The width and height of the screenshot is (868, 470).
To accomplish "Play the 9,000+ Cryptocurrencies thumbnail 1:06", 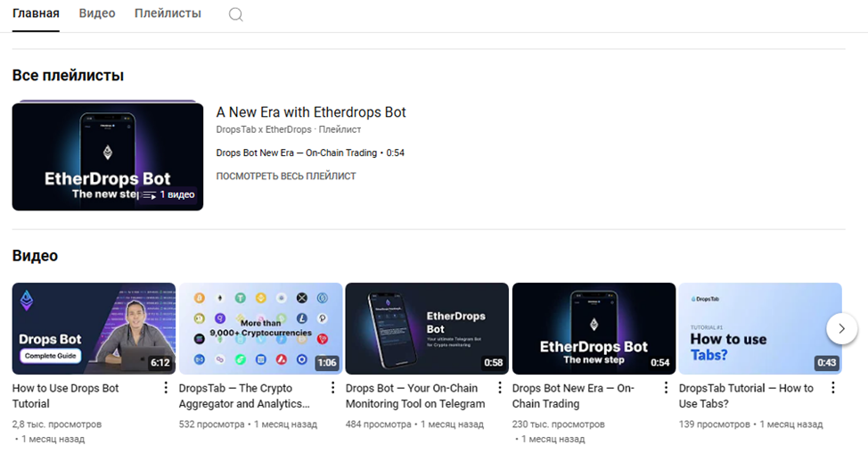I will 260,329.
